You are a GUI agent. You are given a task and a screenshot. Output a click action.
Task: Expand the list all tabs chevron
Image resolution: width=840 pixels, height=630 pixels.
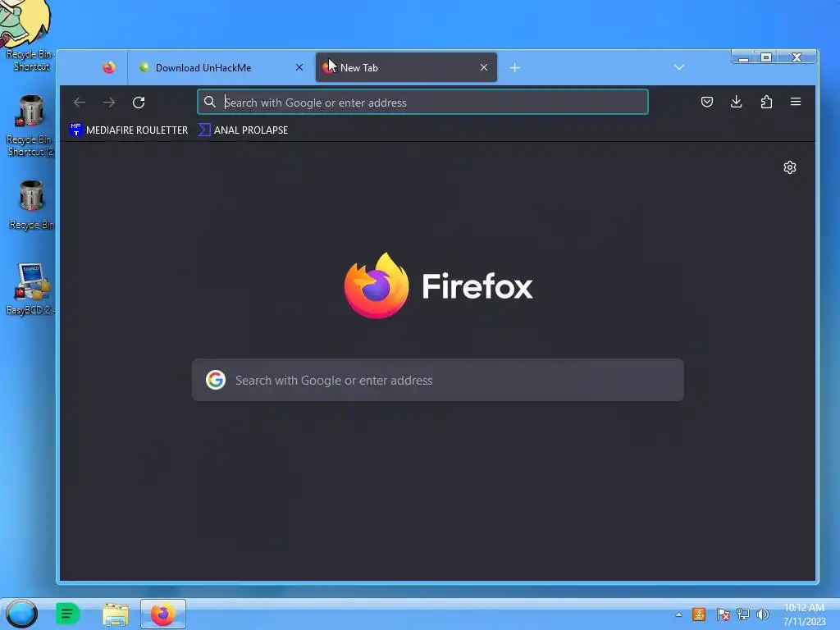pyautogui.click(x=678, y=67)
